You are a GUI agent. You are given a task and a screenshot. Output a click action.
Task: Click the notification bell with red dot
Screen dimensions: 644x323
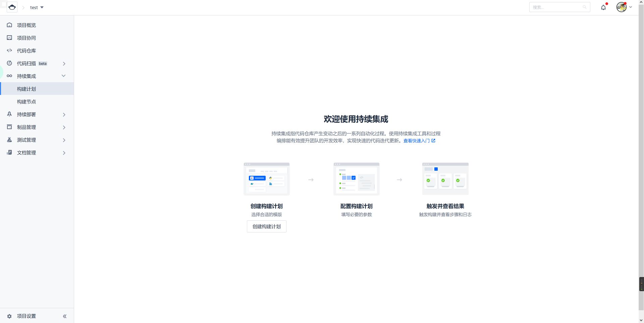(603, 7)
